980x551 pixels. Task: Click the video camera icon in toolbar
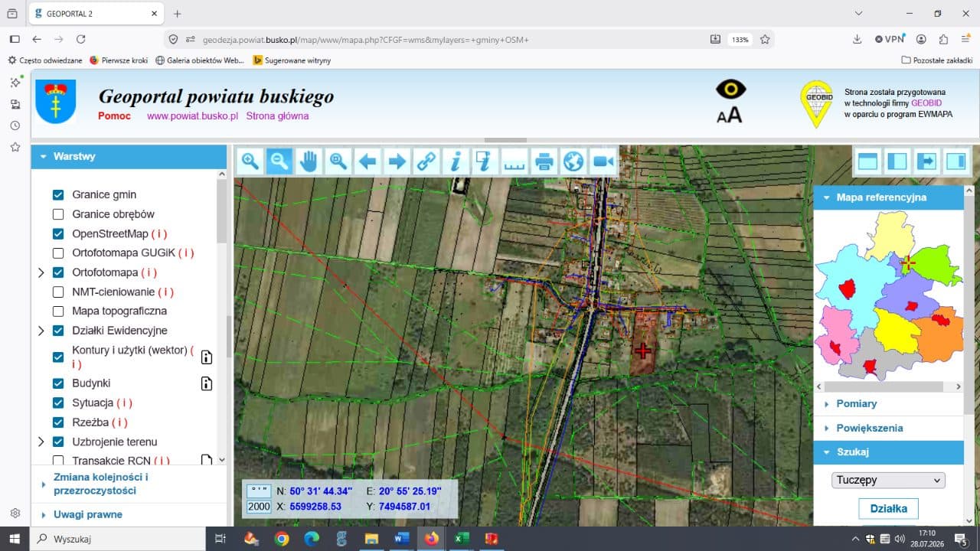click(603, 161)
